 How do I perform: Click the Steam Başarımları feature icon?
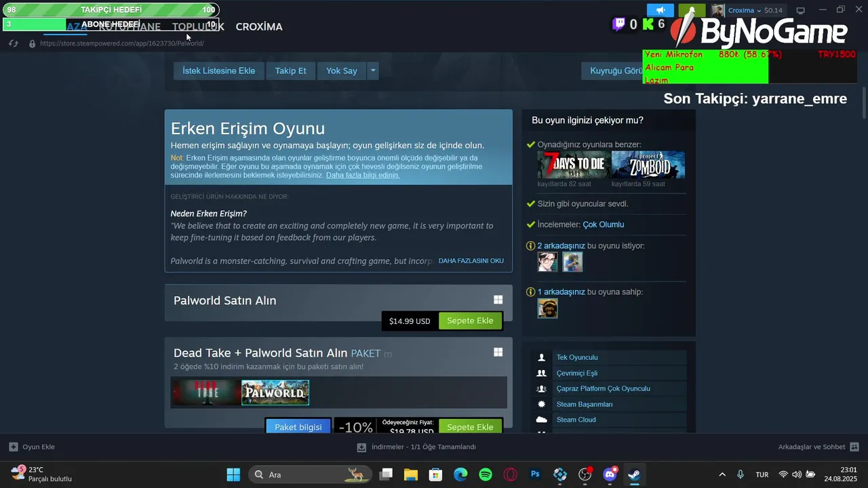click(x=541, y=404)
